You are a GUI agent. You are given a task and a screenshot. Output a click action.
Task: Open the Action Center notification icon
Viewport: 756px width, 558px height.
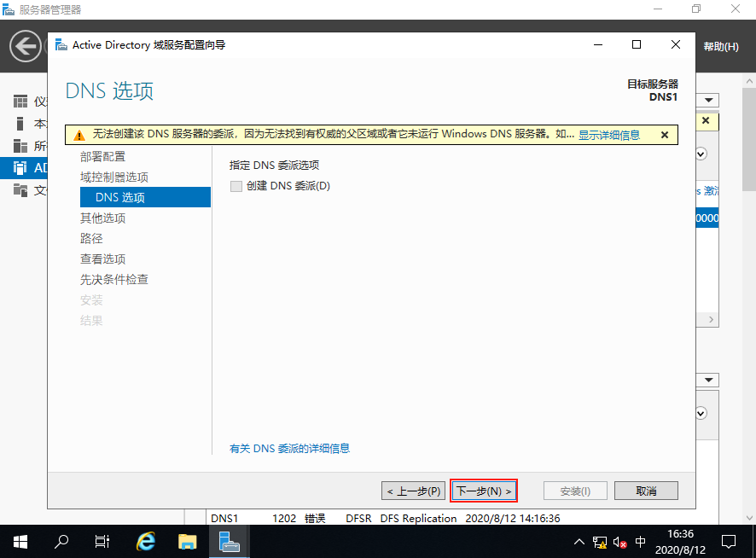(729, 542)
